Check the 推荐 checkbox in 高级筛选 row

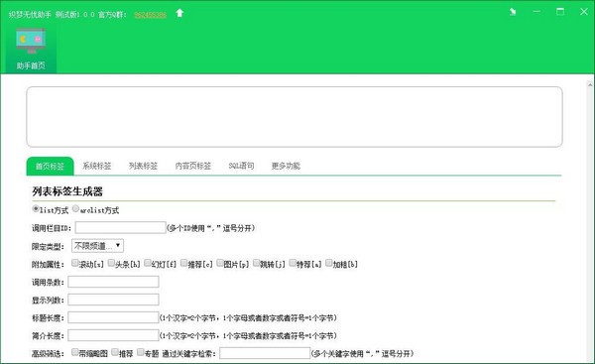(x=115, y=352)
